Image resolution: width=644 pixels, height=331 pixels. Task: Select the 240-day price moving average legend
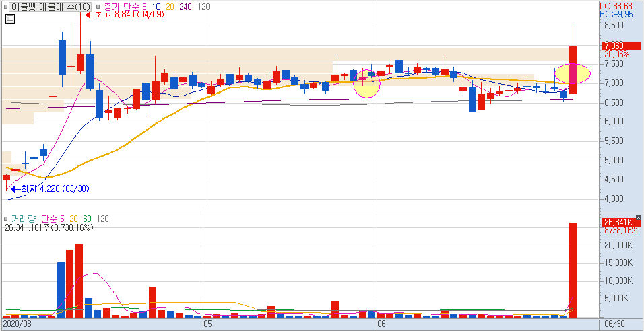tap(186, 7)
